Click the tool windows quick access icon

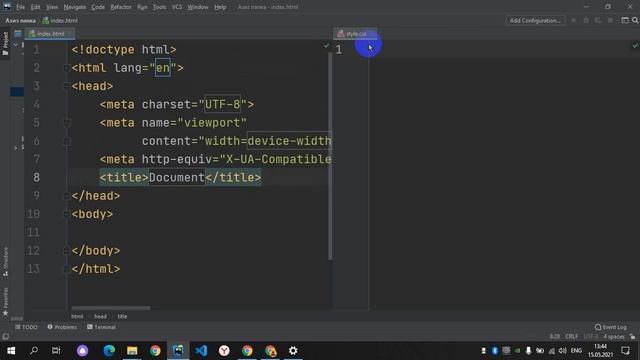click(5, 337)
